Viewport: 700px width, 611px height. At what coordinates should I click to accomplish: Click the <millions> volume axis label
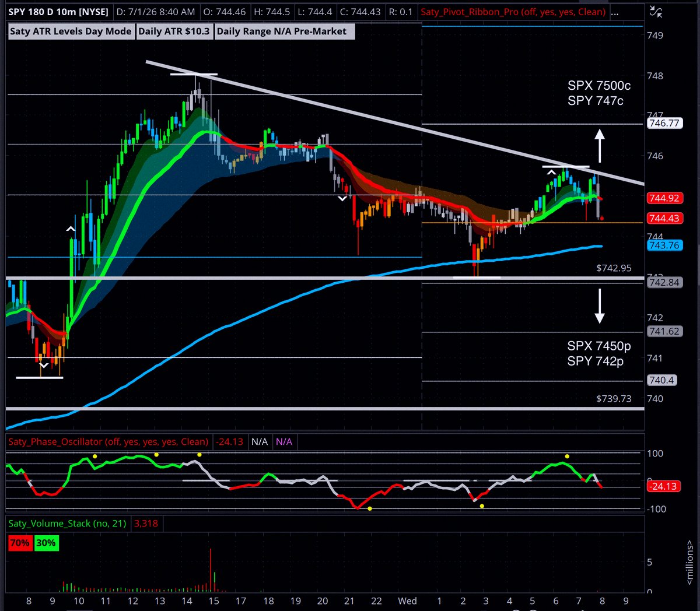pyautogui.click(x=690, y=563)
